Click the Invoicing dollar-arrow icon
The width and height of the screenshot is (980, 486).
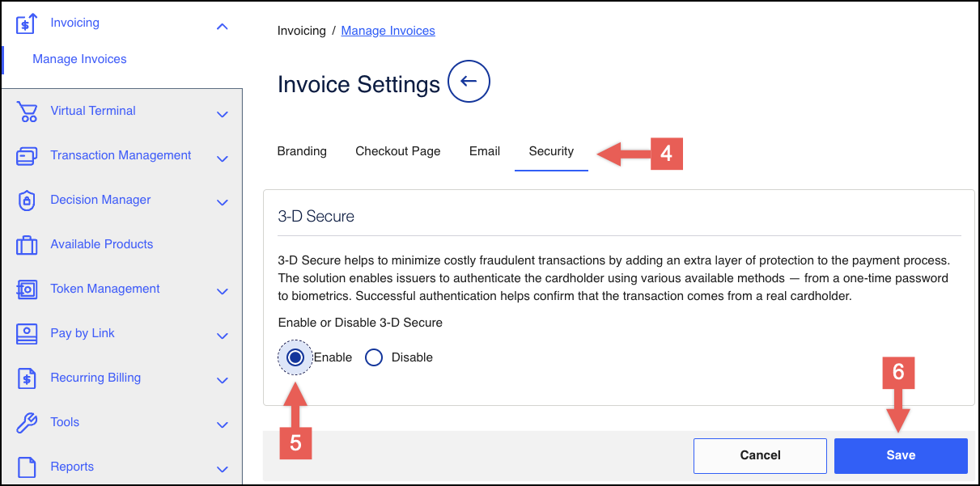click(x=27, y=23)
